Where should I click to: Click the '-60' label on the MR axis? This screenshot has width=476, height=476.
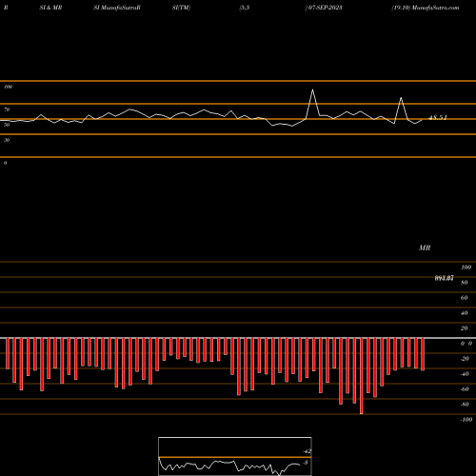[x=465, y=389]
